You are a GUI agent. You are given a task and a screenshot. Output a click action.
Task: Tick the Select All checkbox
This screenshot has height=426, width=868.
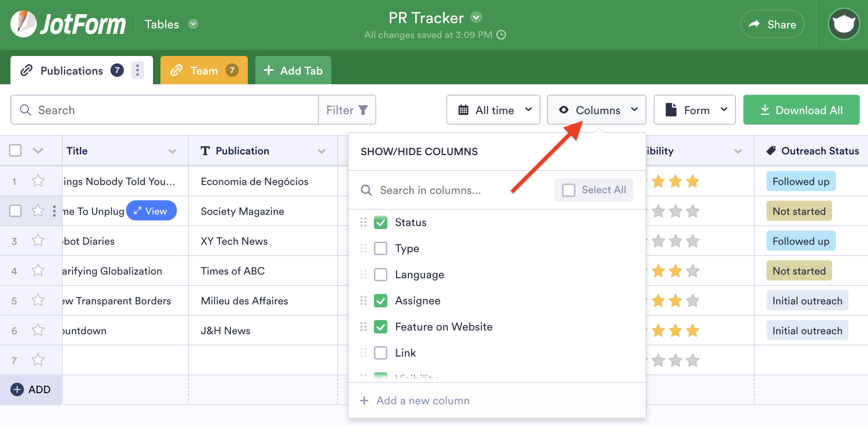pyautogui.click(x=569, y=190)
